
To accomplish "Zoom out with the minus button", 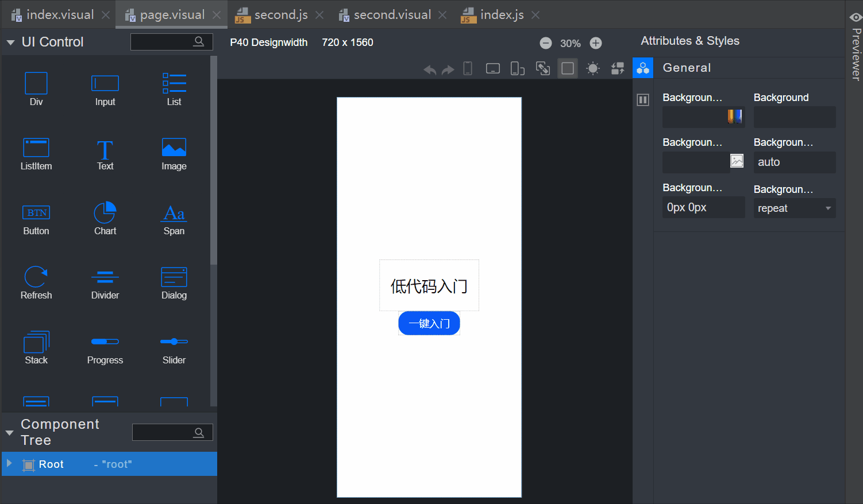I will click(546, 43).
